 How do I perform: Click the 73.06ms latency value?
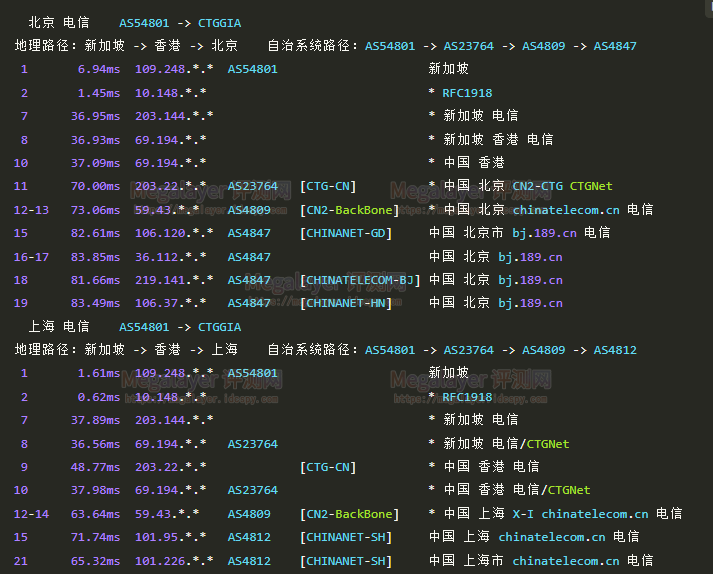pos(95,210)
